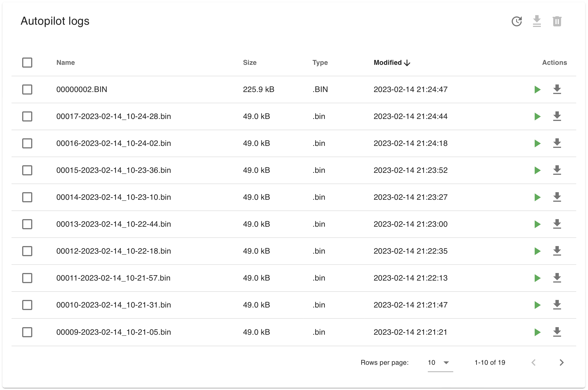Open the Rows per page dropdown
Image resolution: width=588 pixels, height=390 pixels.
click(x=440, y=363)
